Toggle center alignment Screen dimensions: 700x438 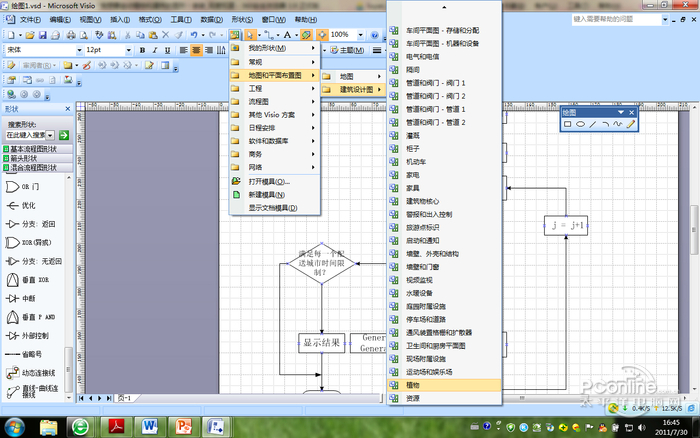pyautogui.click(x=196, y=50)
